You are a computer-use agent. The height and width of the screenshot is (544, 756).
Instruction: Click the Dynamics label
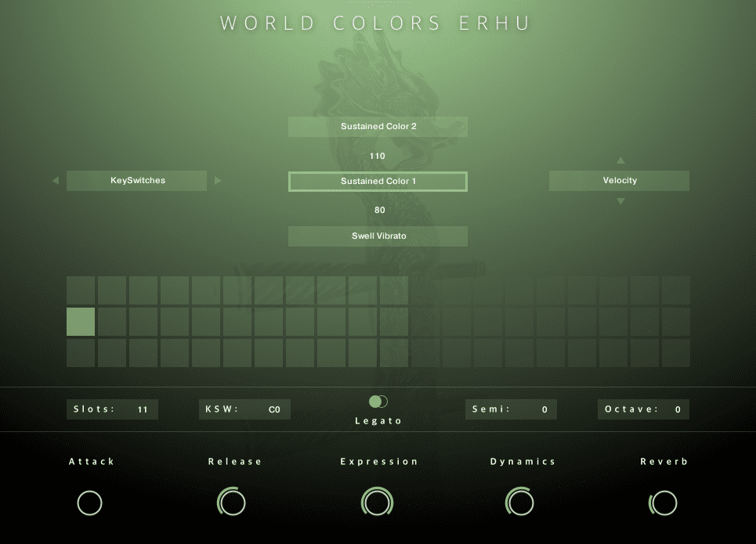pyautogui.click(x=523, y=462)
